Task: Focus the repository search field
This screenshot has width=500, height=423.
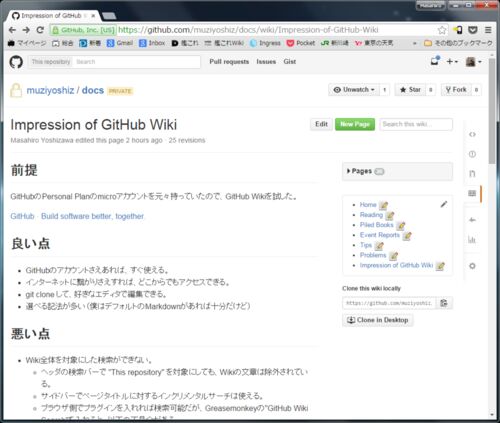Action: [137, 62]
